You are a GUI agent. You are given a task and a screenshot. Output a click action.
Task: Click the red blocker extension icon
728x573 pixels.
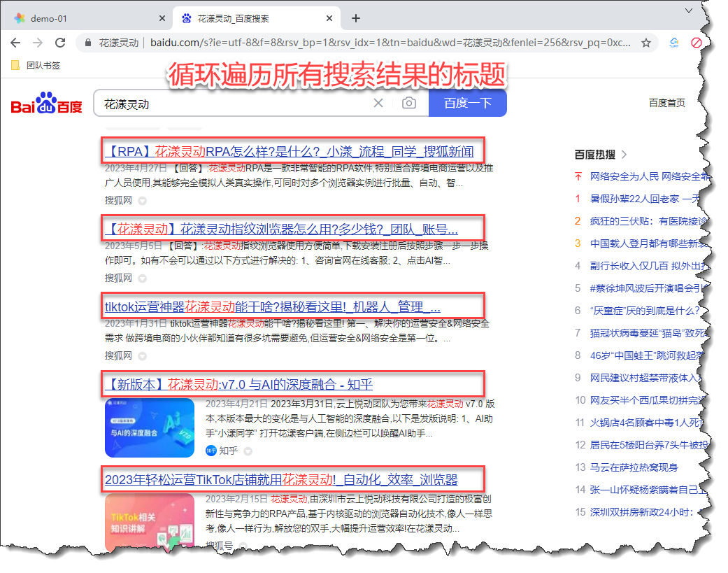click(696, 43)
